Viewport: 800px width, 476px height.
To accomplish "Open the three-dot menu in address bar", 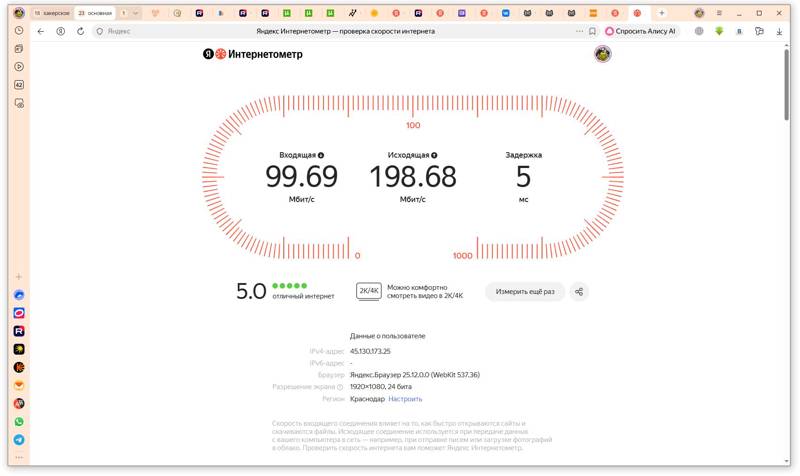I will (579, 31).
